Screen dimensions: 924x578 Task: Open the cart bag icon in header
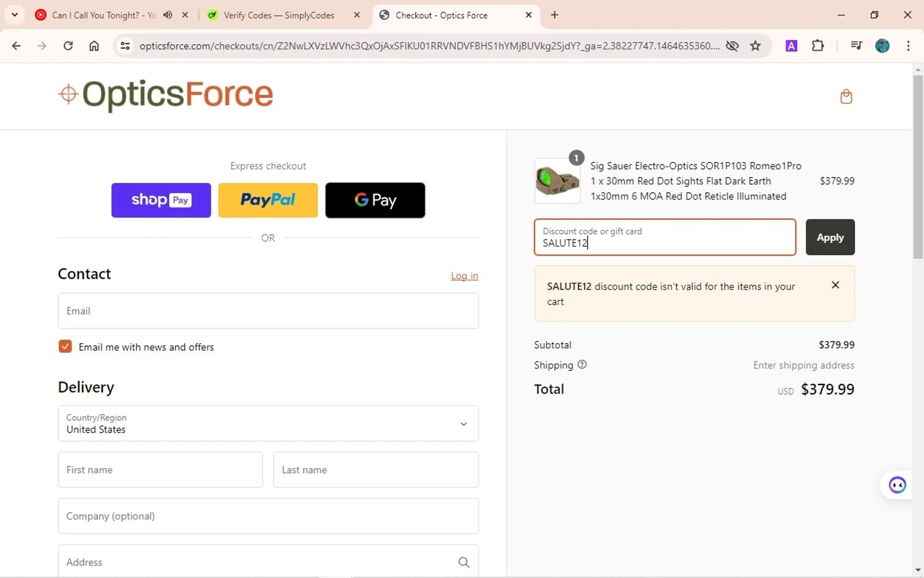pos(846,96)
